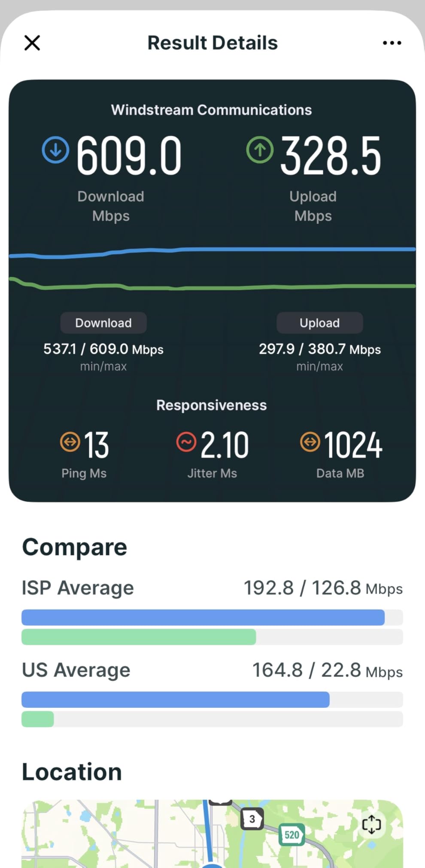Expand the map with fullscreen icon
Viewport: 425px width, 868px height.
[x=371, y=824]
